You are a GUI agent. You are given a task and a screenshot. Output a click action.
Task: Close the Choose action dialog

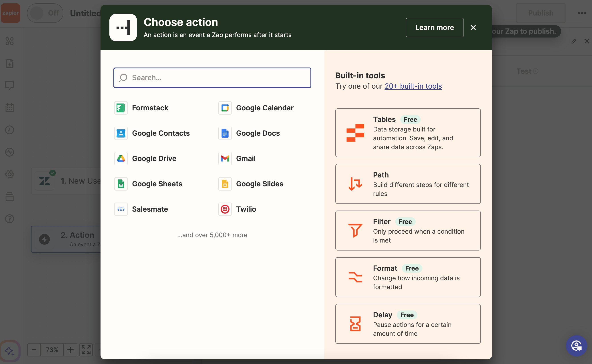point(473,28)
